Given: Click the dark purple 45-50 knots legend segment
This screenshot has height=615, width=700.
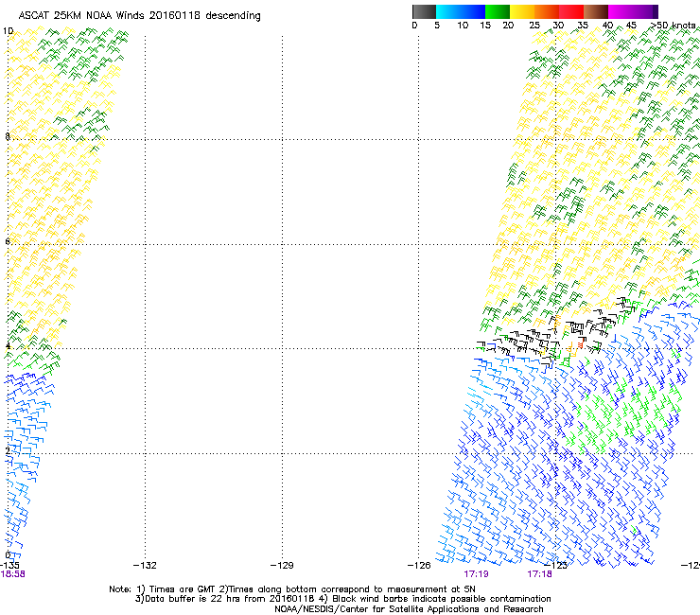Looking at the screenshot, I should (x=645, y=11).
